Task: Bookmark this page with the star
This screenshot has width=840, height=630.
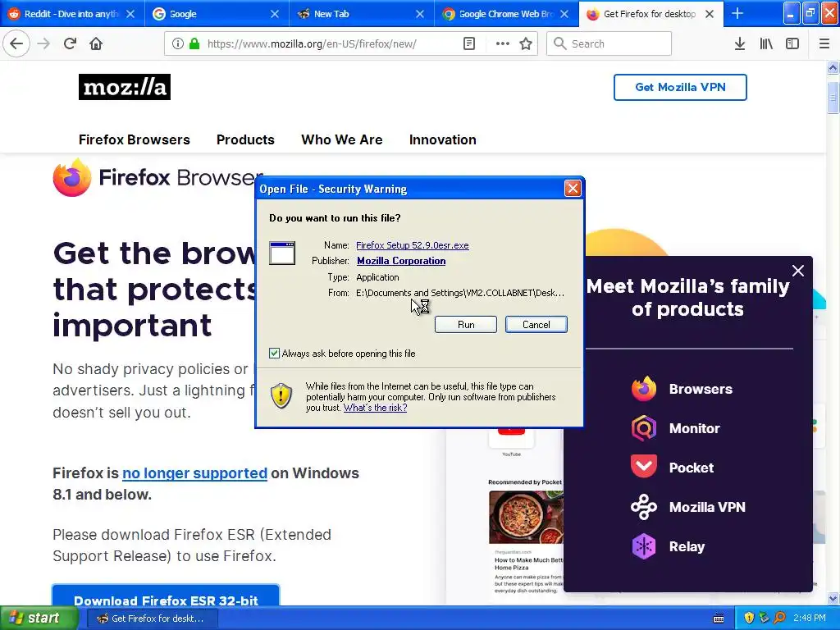Action: pyautogui.click(x=526, y=43)
